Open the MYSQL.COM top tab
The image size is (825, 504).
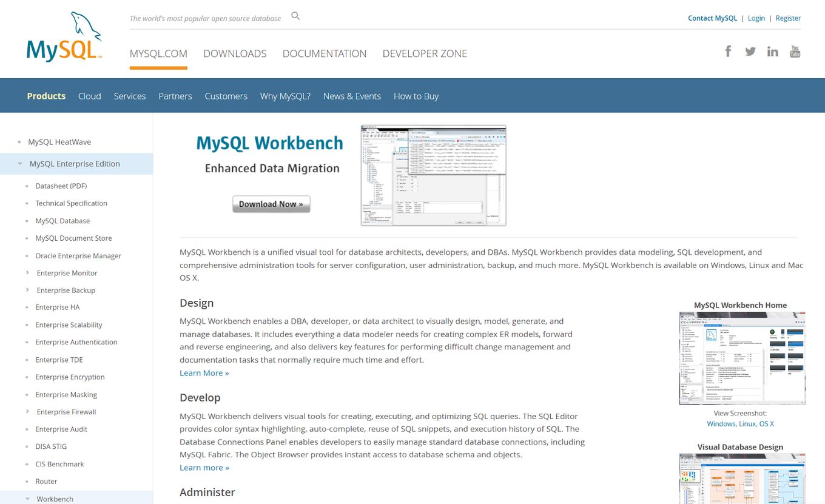(x=158, y=53)
